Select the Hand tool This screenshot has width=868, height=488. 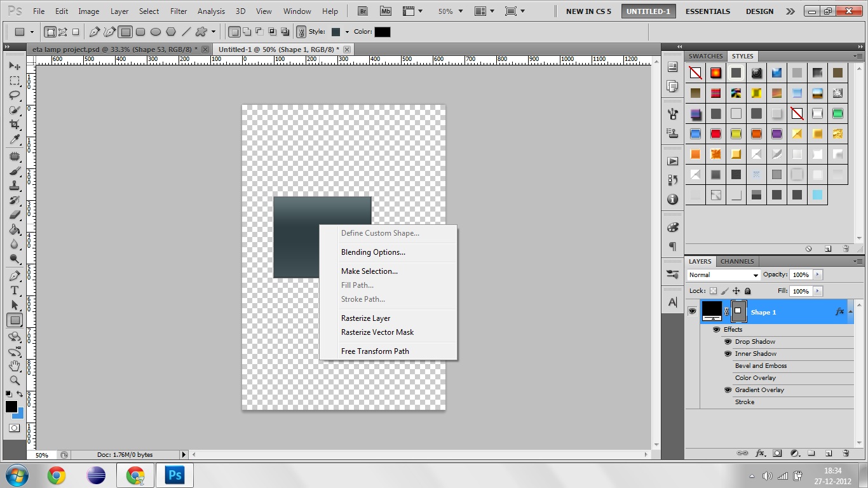[x=15, y=366]
